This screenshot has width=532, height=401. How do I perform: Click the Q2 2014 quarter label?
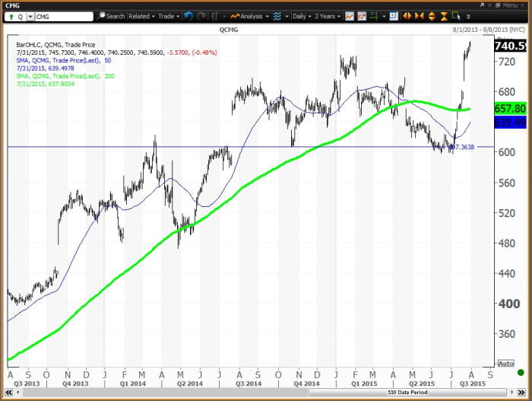coord(190,383)
